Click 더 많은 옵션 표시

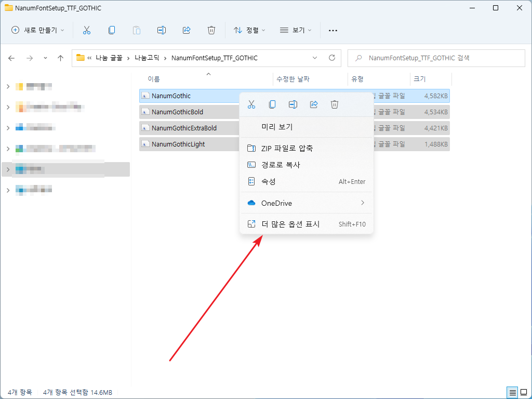click(x=307, y=224)
